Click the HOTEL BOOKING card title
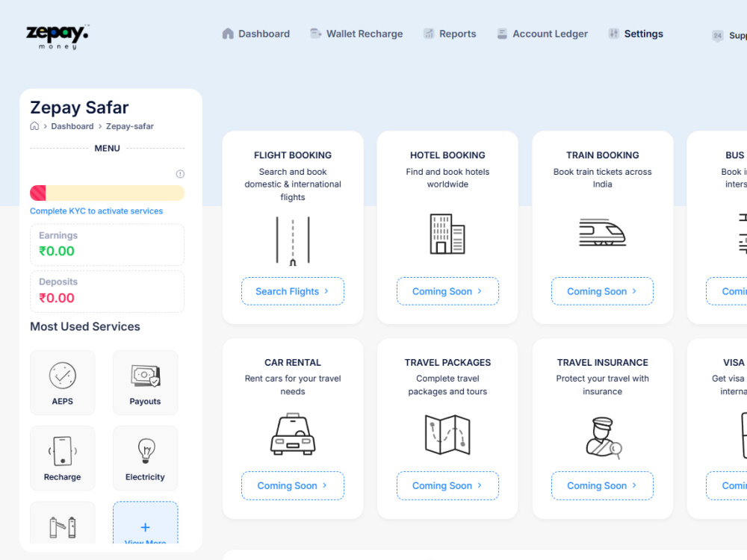Image resolution: width=747 pixels, height=560 pixels. pyautogui.click(x=447, y=155)
